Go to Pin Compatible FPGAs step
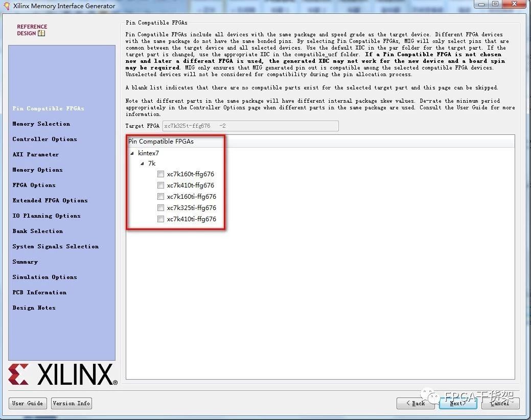This screenshot has width=531, height=420. tap(49, 108)
